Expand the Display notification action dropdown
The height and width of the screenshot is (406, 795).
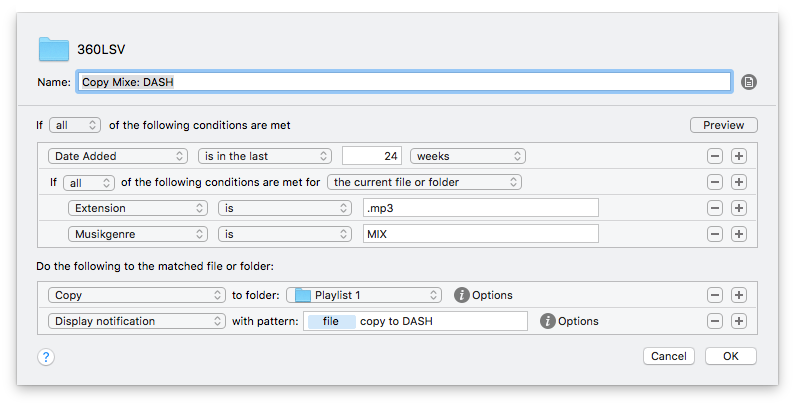coord(137,321)
